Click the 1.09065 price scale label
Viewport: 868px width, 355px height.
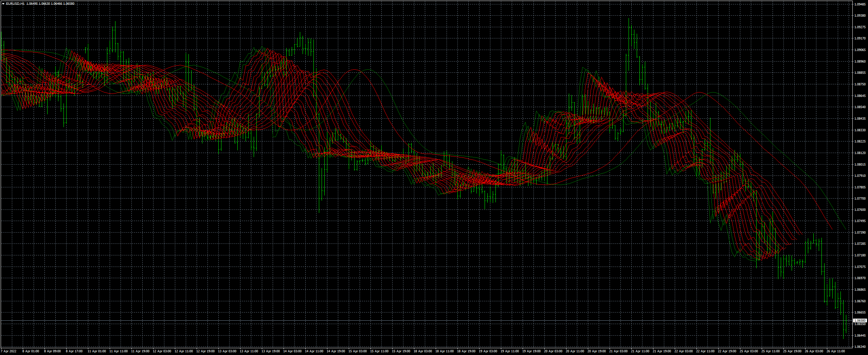(x=860, y=50)
